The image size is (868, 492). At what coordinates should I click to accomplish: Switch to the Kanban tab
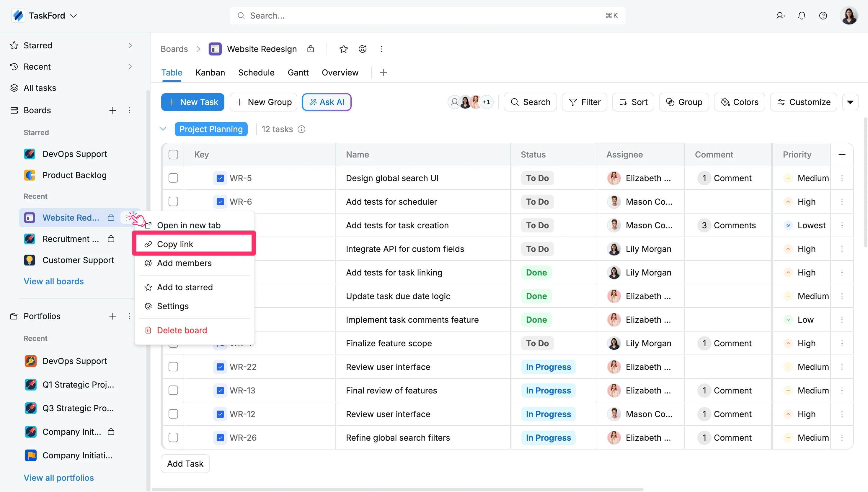point(210,73)
